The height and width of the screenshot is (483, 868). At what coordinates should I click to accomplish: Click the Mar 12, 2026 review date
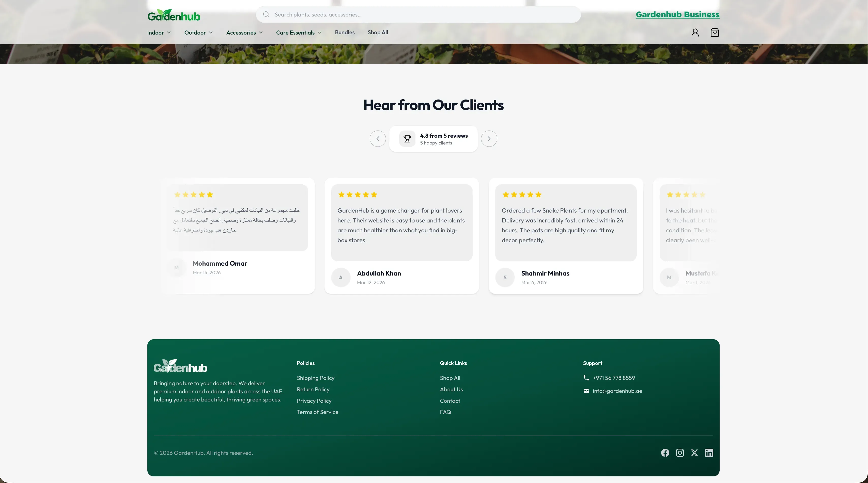(x=371, y=283)
